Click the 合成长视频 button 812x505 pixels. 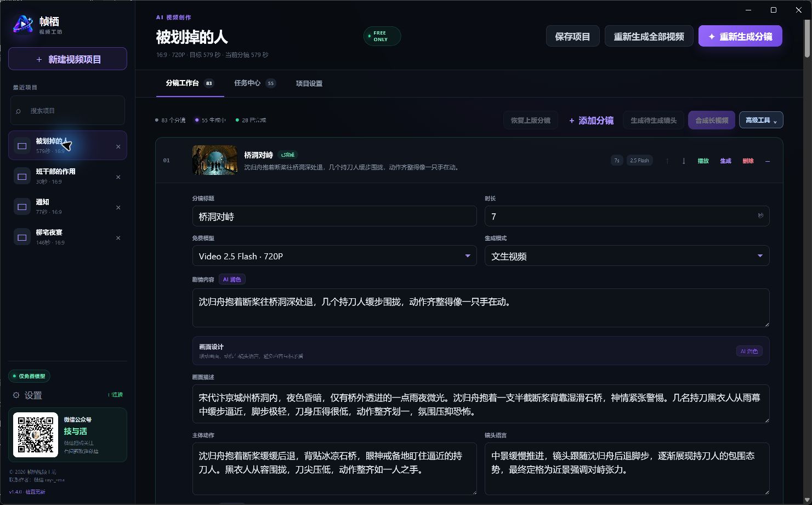(712, 120)
